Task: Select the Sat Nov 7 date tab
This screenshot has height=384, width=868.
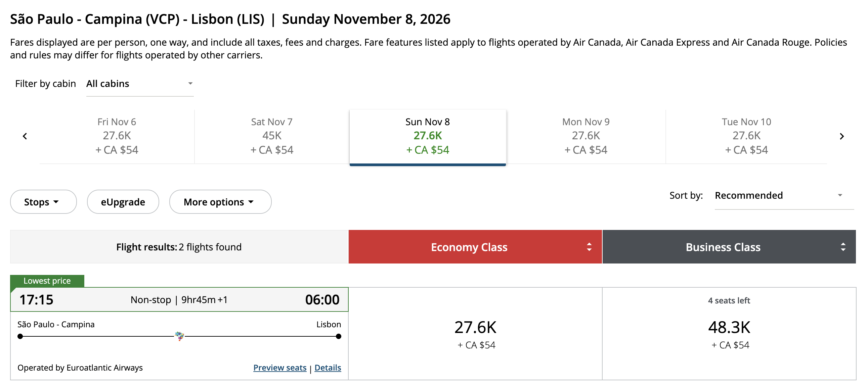Action: [272, 136]
